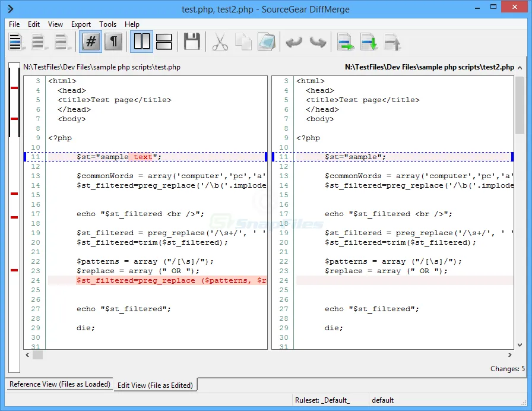Apply change from left with green right-arrow icon
This screenshot has height=411, width=532.
click(346, 42)
